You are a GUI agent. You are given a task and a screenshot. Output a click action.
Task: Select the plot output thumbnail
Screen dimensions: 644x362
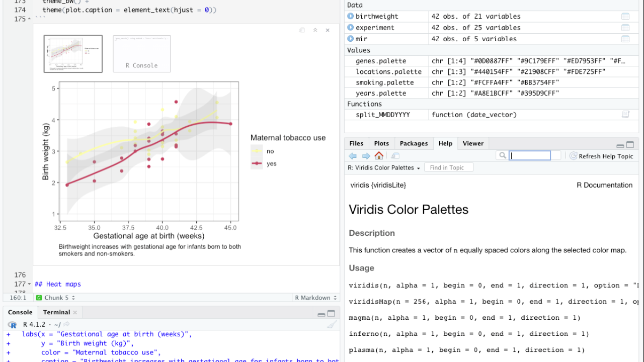[x=73, y=54]
